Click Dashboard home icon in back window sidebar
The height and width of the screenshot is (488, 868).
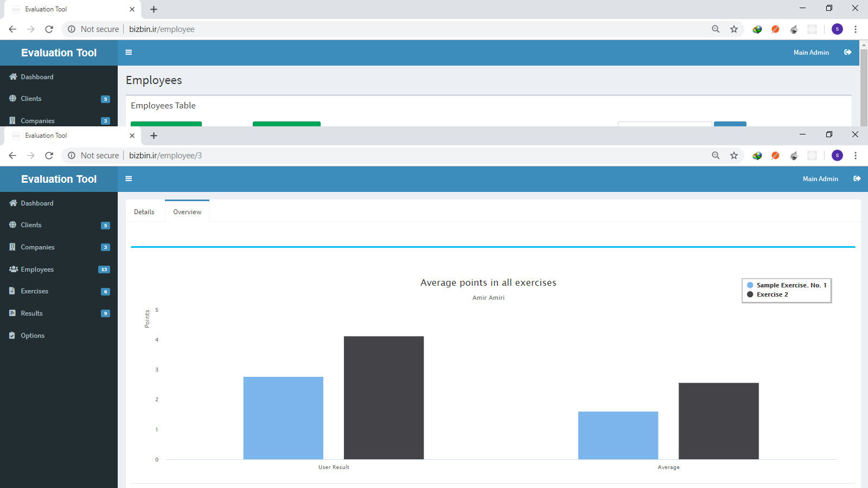pyautogui.click(x=13, y=76)
